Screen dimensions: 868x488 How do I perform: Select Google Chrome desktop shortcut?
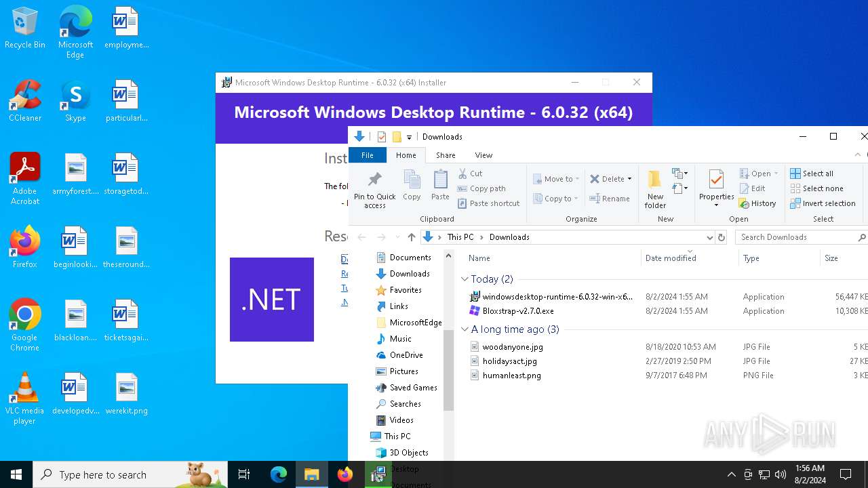click(25, 325)
